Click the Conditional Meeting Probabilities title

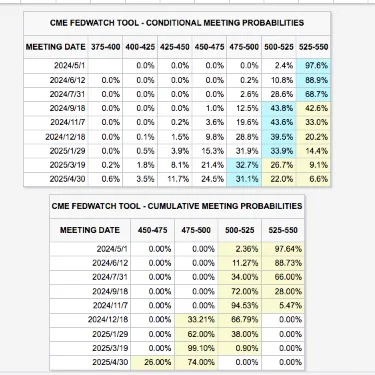(177, 23)
